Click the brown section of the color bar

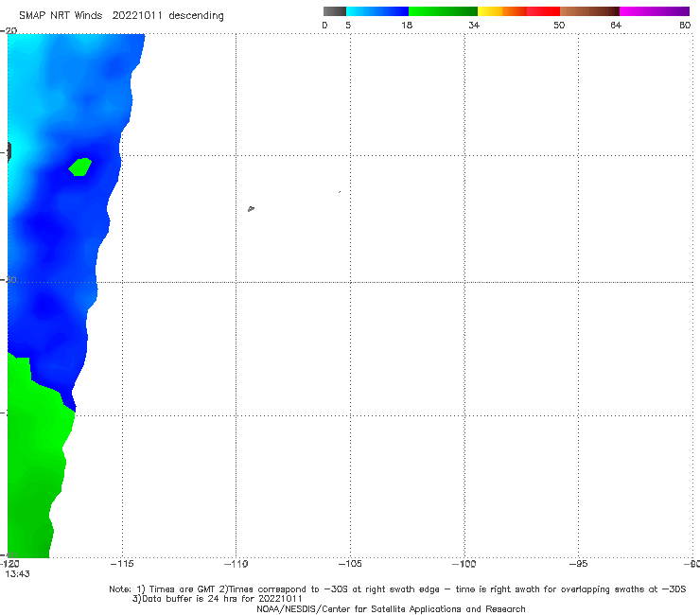click(589, 11)
